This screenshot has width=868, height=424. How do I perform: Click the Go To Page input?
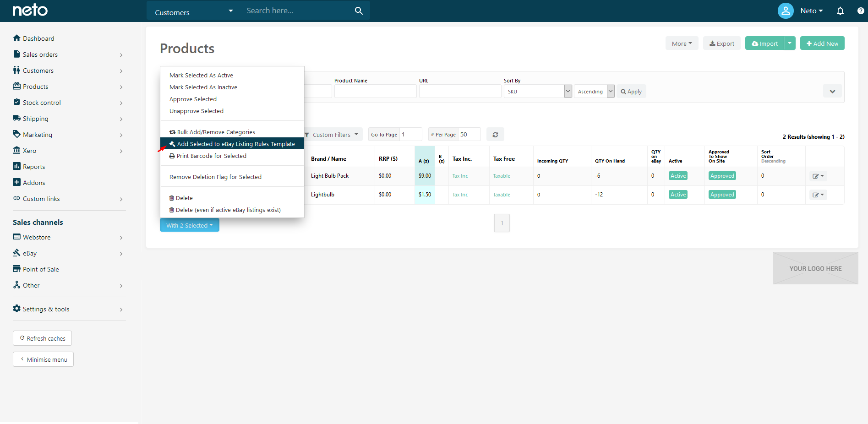pyautogui.click(x=411, y=135)
